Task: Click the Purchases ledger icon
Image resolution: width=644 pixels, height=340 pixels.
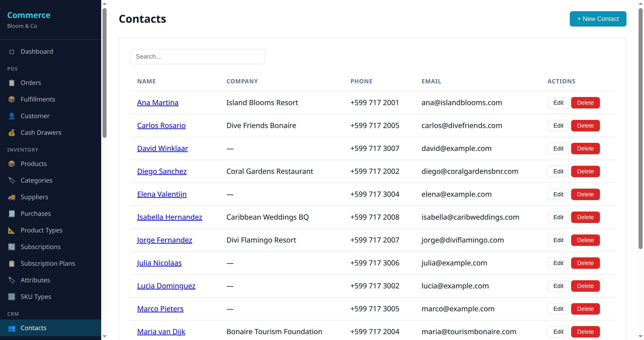Action: (x=11, y=214)
